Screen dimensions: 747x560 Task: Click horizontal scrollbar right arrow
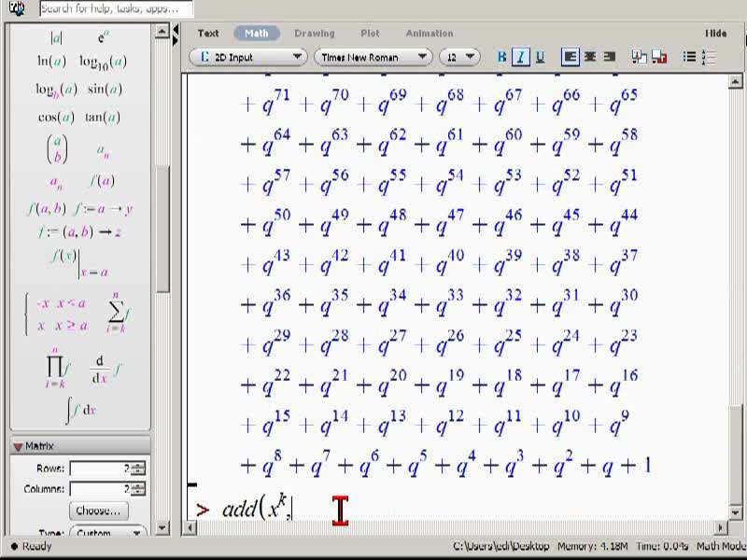coord(720,527)
